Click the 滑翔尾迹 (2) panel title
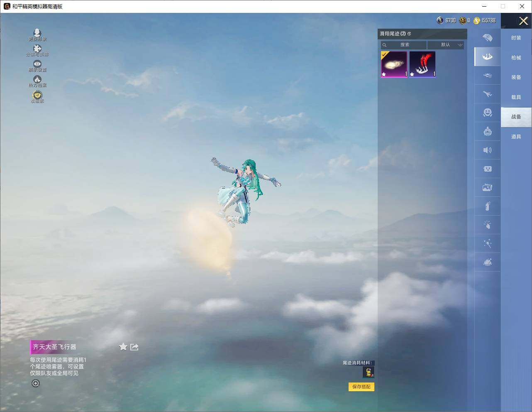This screenshot has width=532, height=412. click(393, 34)
